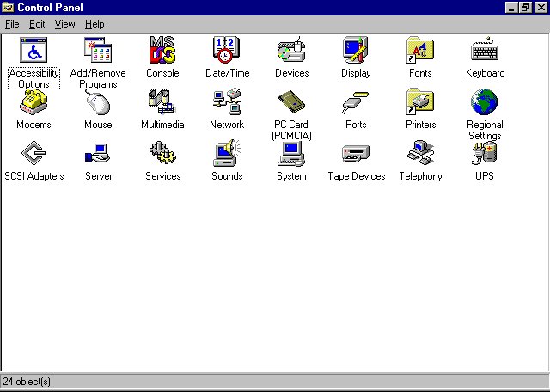Select the PC Card (PCMCIA) icon
The height and width of the screenshot is (392, 550).
tap(291, 102)
